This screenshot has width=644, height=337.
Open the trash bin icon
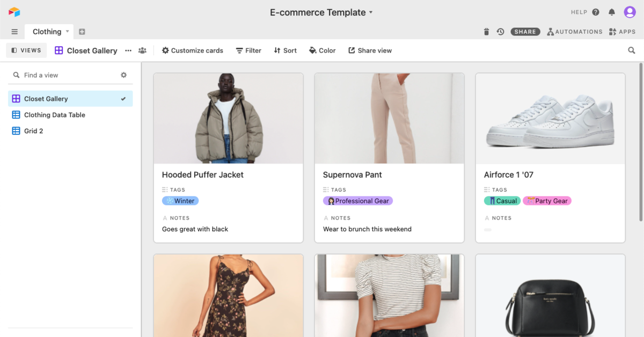coord(486,32)
